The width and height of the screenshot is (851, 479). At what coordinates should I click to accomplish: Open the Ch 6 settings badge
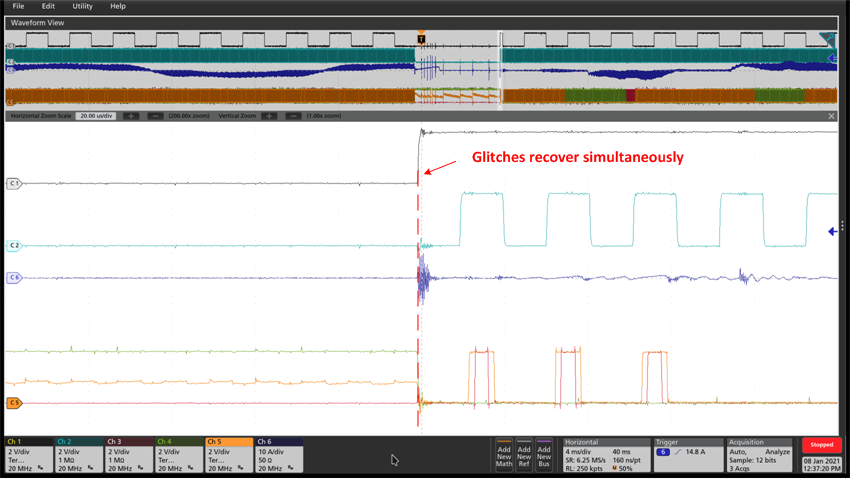(x=279, y=455)
